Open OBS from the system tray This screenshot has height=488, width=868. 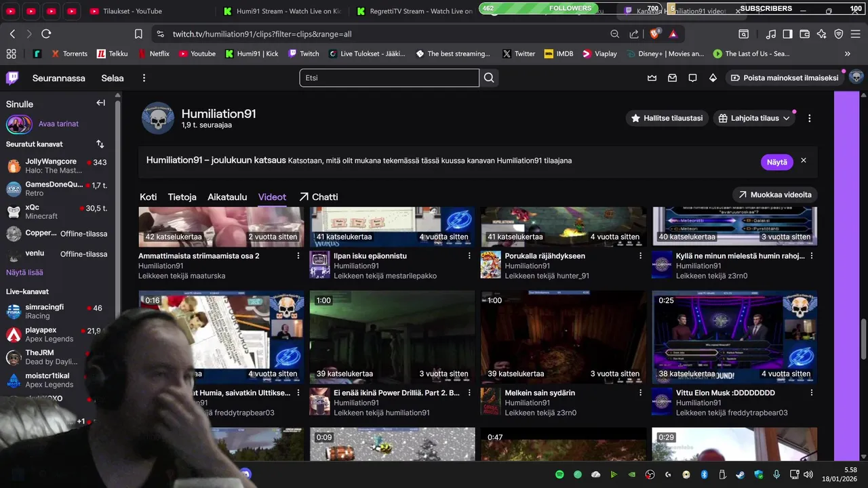point(650,474)
